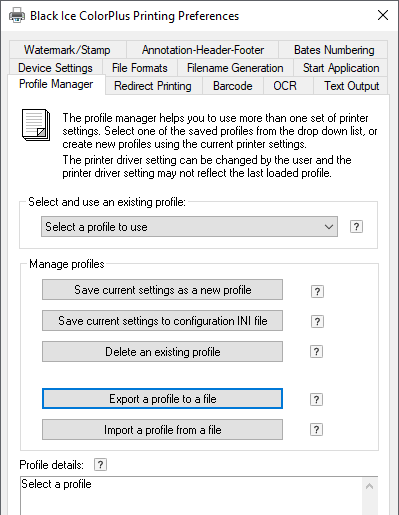Click Delete an existing profile button

(x=162, y=352)
